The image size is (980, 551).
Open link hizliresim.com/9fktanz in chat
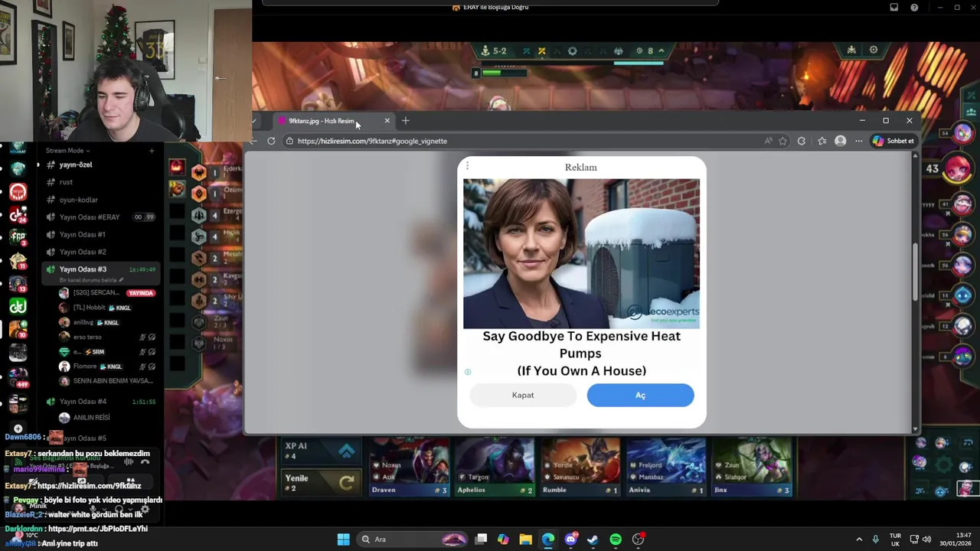pyautogui.click(x=89, y=486)
